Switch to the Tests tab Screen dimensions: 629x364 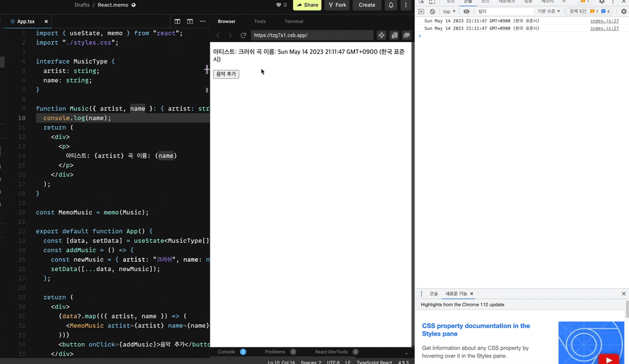pos(259,21)
